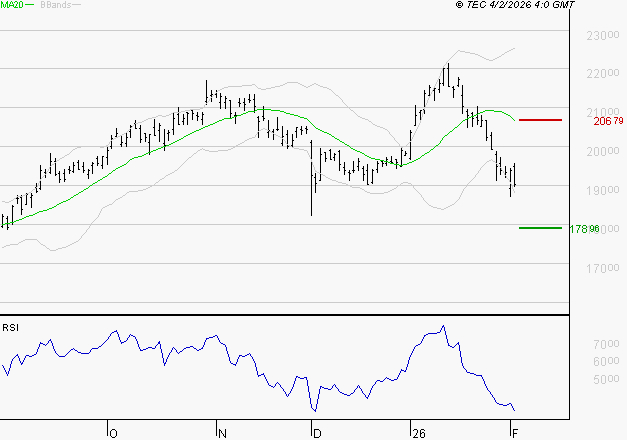Viewport: 627px width, 440px height.
Task: Click the F month marker on time axis
Action: click(x=515, y=434)
